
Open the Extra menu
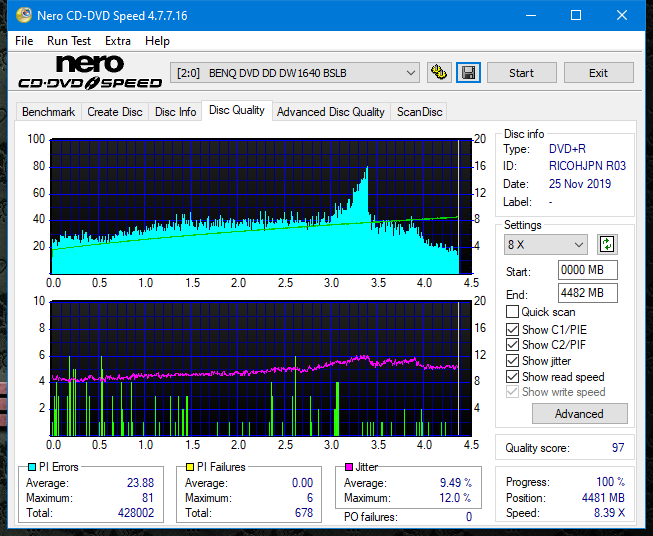(118, 41)
